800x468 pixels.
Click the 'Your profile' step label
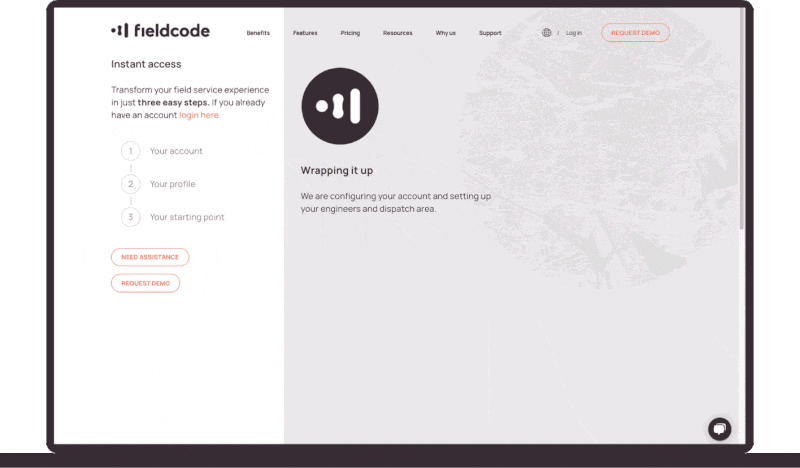172,184
